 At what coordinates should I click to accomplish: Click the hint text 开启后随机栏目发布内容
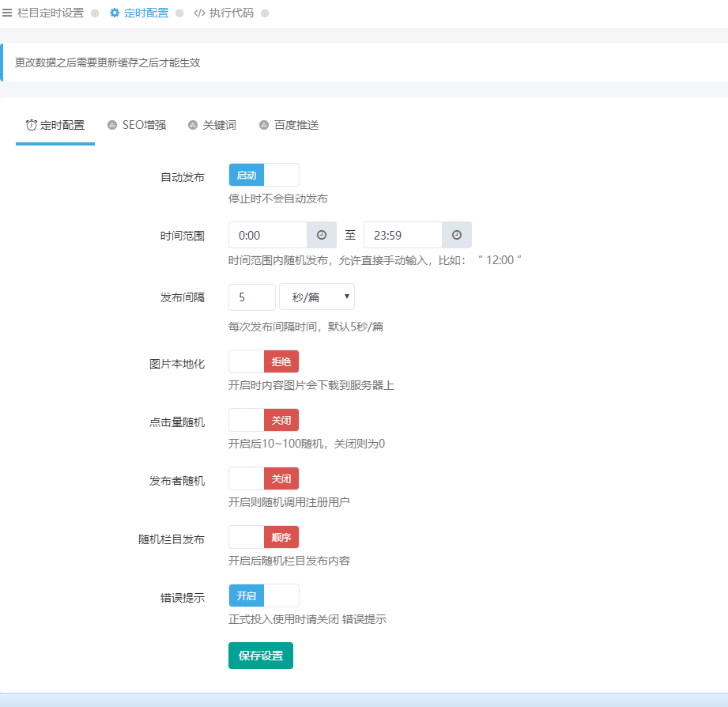(x=289, y=561)
